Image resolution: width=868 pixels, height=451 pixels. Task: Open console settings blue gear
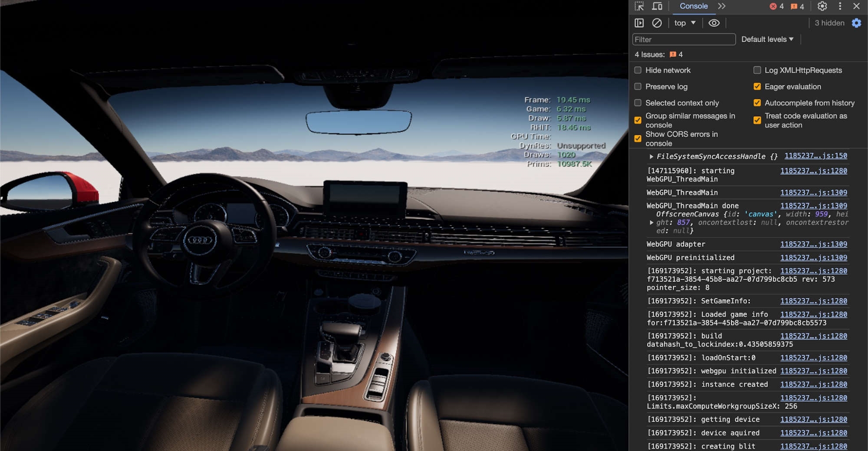click(856, 23)
